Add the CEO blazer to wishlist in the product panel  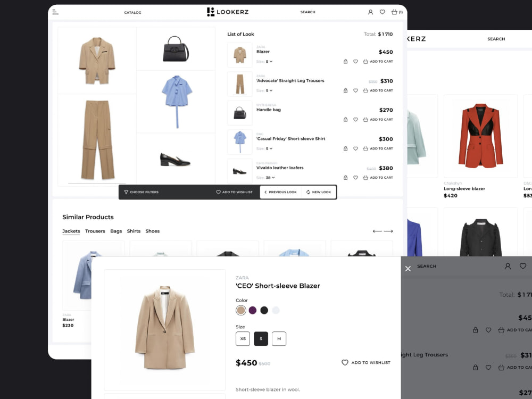tap(366, 363)
